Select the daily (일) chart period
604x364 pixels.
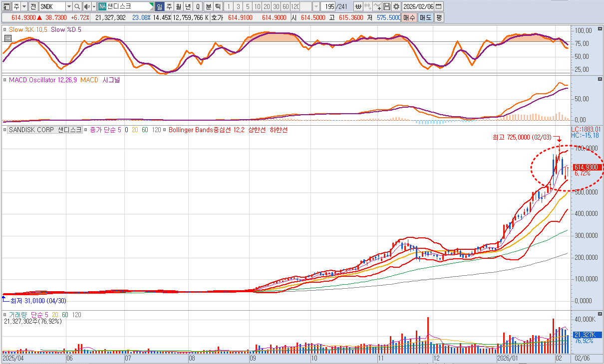point(159,6)
